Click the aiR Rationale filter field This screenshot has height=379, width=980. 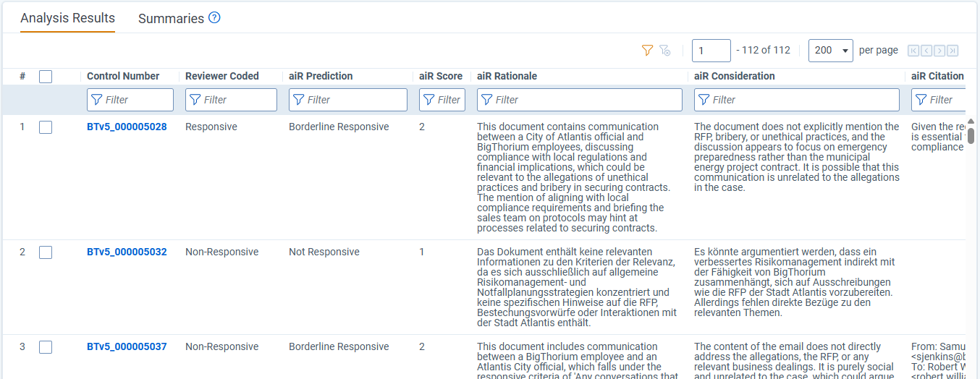[x=580, y=100]
